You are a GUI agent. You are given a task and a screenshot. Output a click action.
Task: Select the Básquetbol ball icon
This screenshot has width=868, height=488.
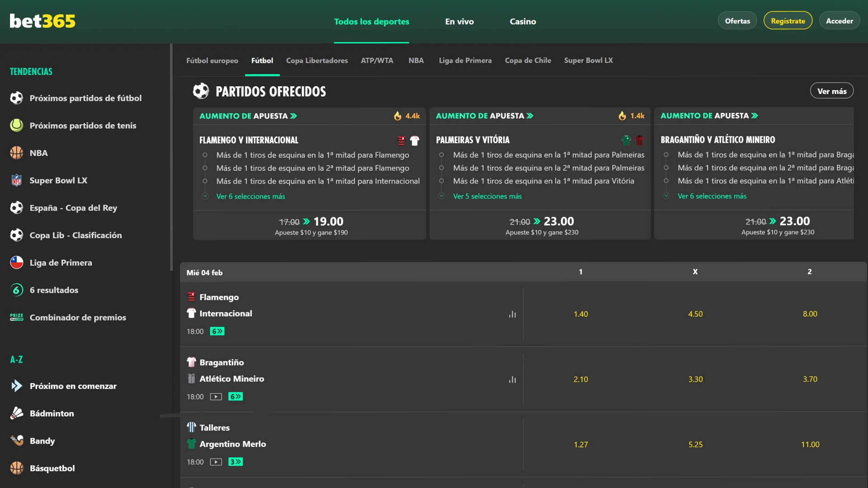(17, 468)
